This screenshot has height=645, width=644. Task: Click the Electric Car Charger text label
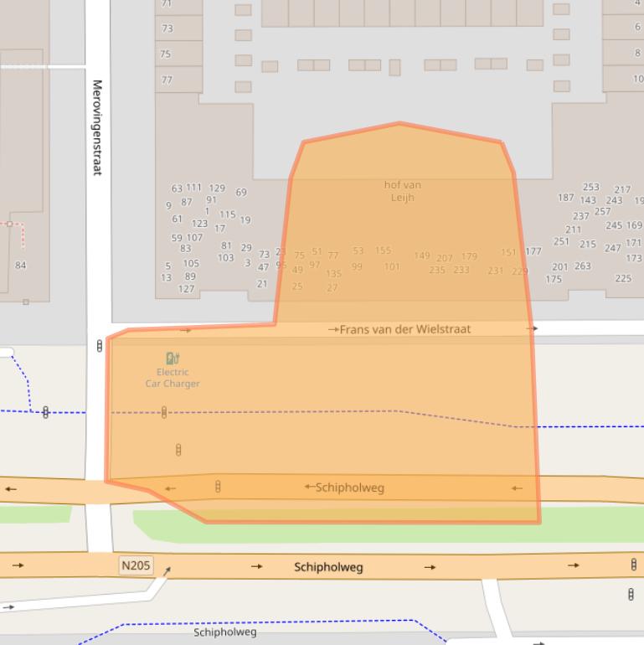(x=173, y=378)
